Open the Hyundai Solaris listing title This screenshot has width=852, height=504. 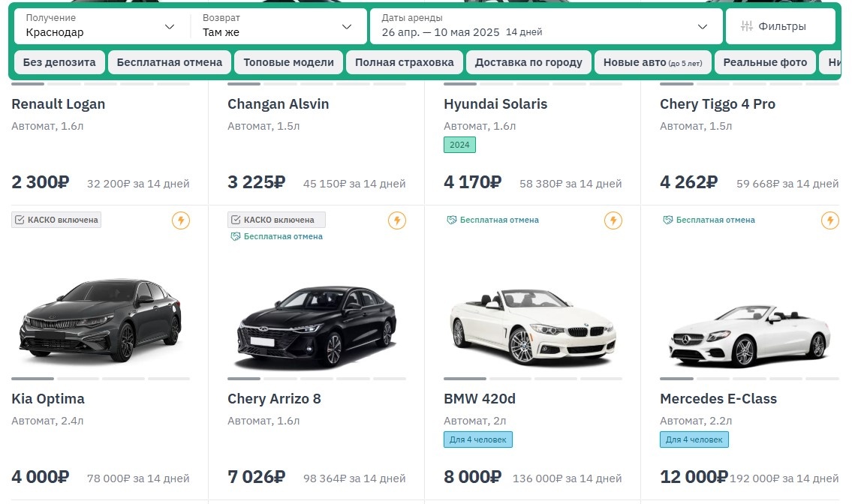click(x=495, y=104)
